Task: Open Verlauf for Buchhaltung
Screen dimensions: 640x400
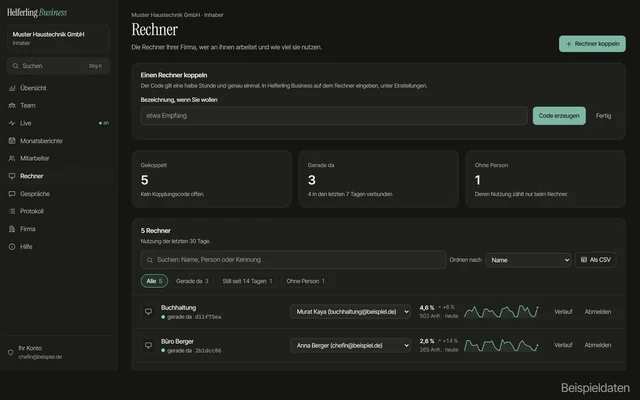Action: (563, 311)
